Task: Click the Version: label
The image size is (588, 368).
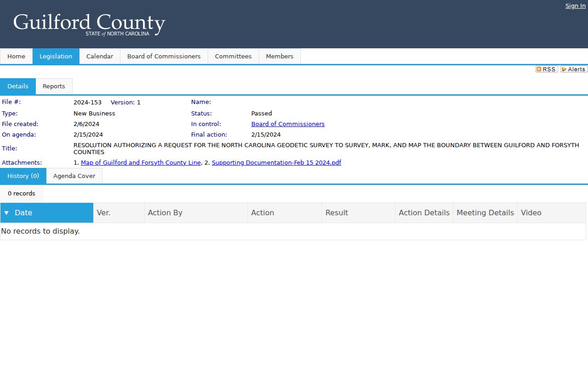Action: (123, 103)
